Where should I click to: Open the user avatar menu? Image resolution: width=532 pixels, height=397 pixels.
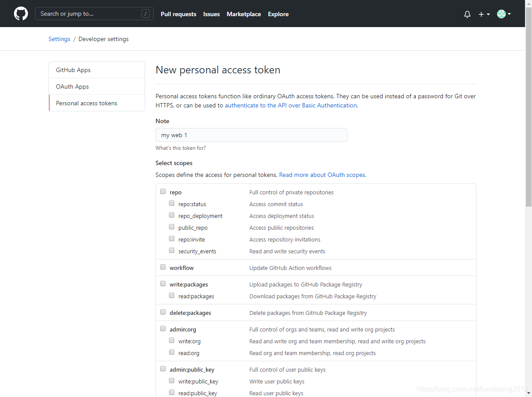504,14
